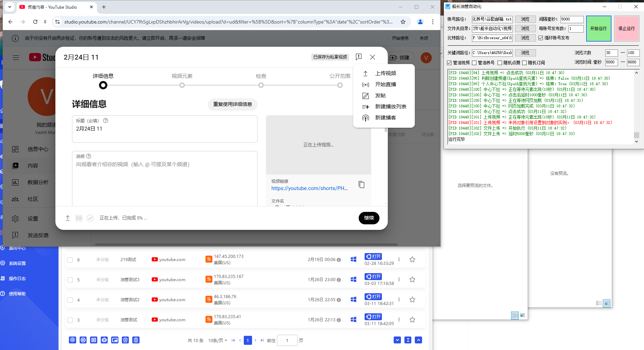Go to next page with the pagination arrow
Viewport: 644px width, 350px height.
(x=256, y=340)
